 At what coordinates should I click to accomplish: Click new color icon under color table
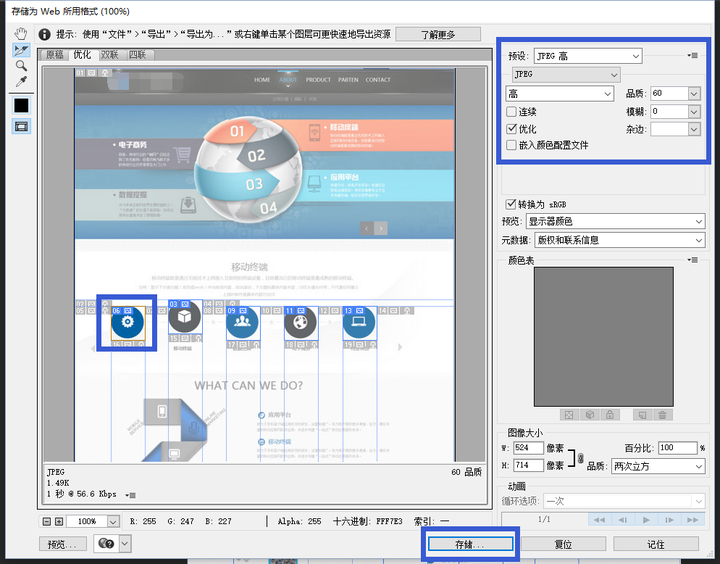click(642, 415)
